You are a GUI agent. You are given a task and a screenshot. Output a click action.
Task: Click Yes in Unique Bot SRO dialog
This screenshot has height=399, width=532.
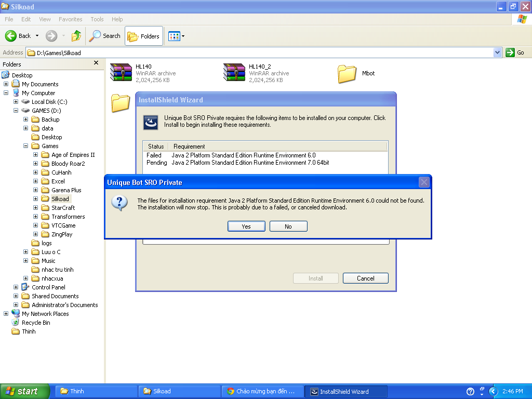(246, 227)
